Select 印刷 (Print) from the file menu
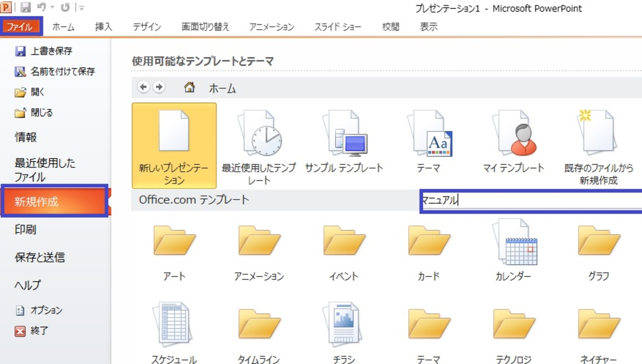The height and width of the screenshot is (364, 642). pos(25,229)
